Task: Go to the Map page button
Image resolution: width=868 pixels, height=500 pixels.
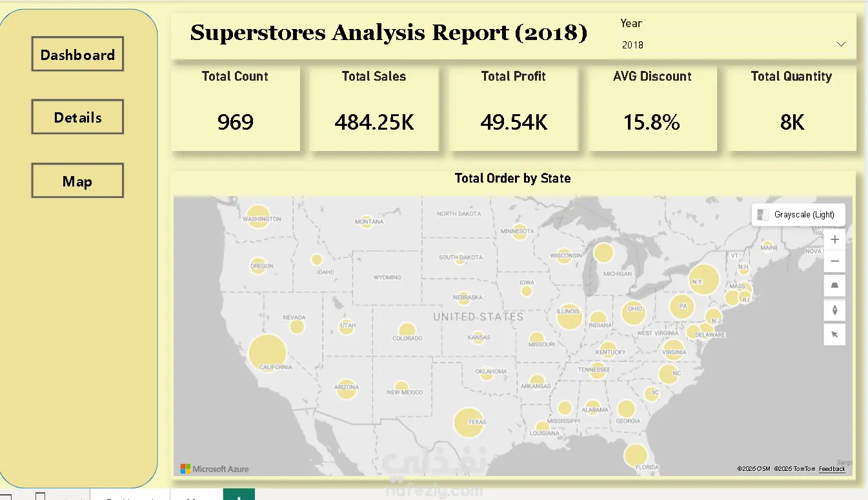Action: 77,181
